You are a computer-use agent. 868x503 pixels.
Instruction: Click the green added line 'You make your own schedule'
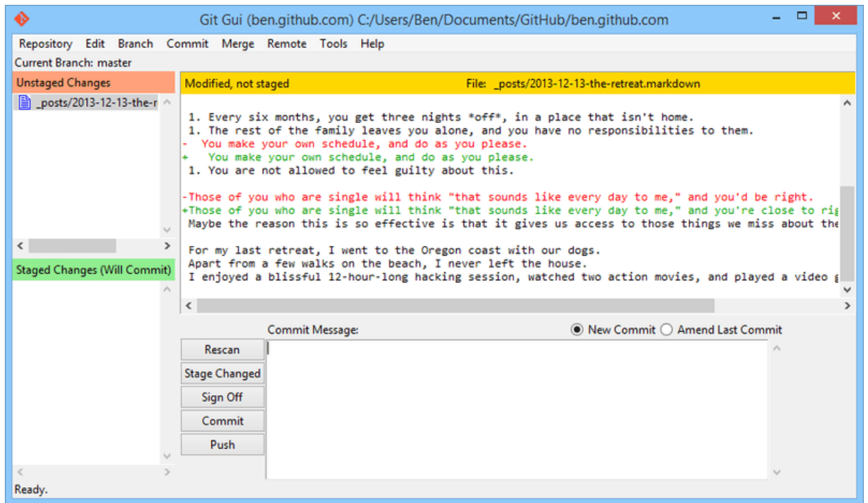pyautogui.click(x=358, y=157)
